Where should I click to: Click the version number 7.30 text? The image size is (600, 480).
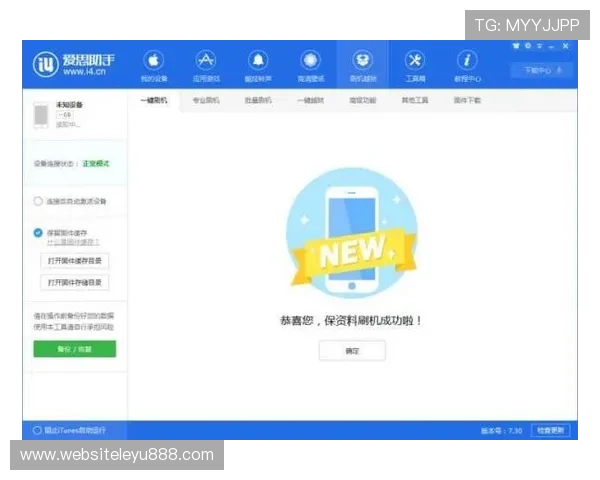[x=502, y=431]
